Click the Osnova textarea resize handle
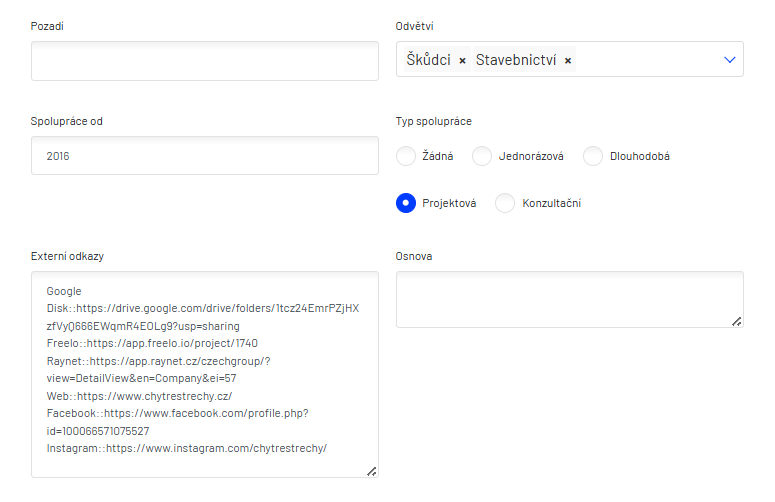The height and width of the screenshot is (502, 775). (x=736, y=321)
